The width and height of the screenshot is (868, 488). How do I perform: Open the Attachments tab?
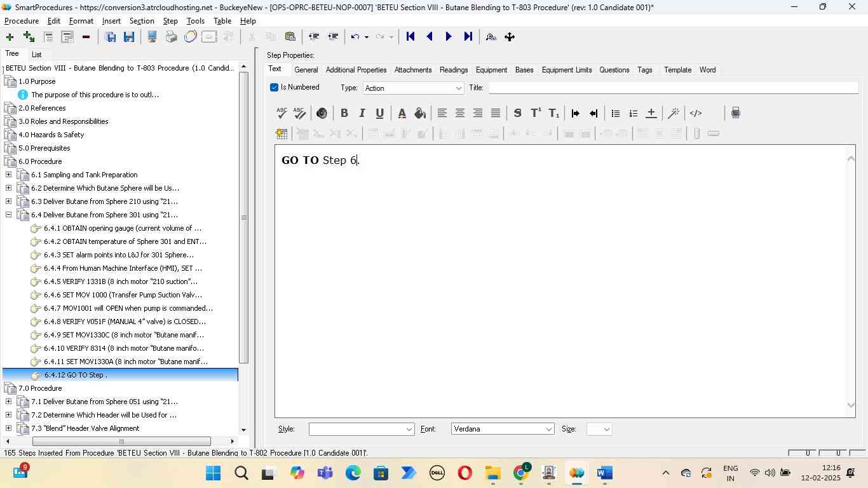click(x=413, y=70)
